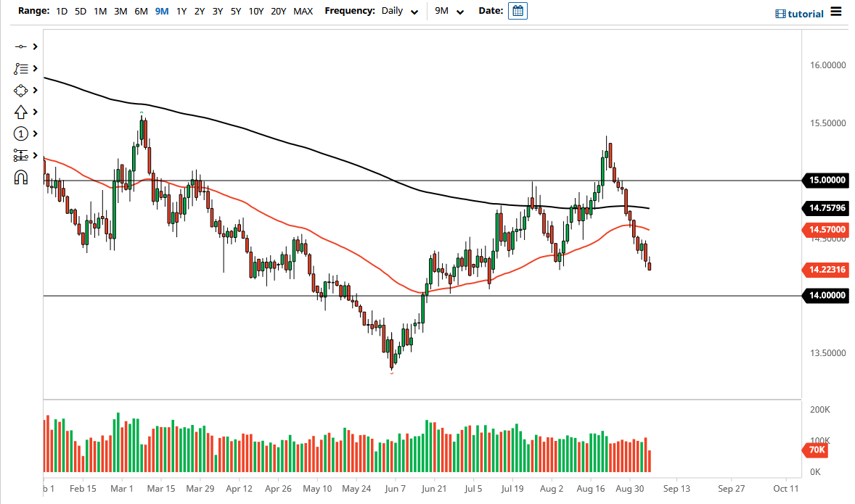Open the date picker calendar icon
This screenshot has width=855, height=504.
pos(517,11)
